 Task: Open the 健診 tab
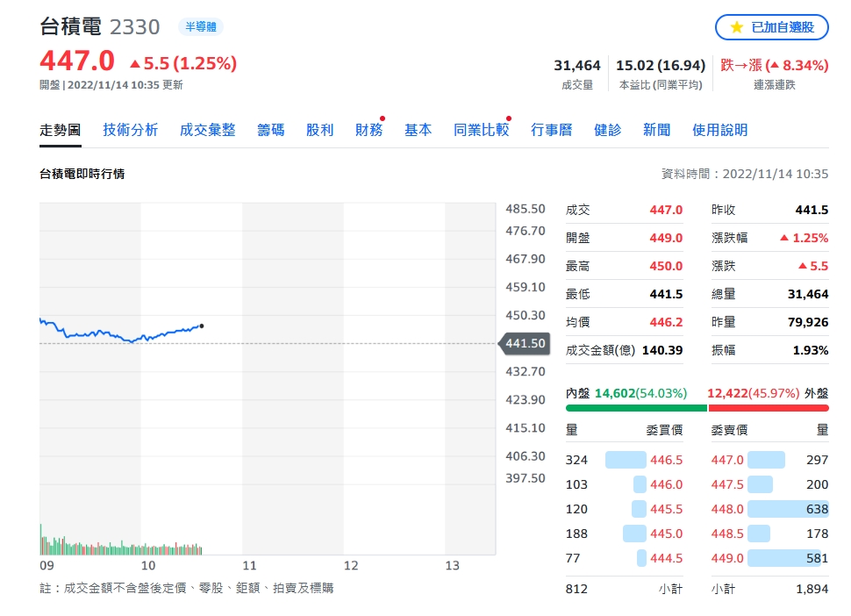click(607, 130)
